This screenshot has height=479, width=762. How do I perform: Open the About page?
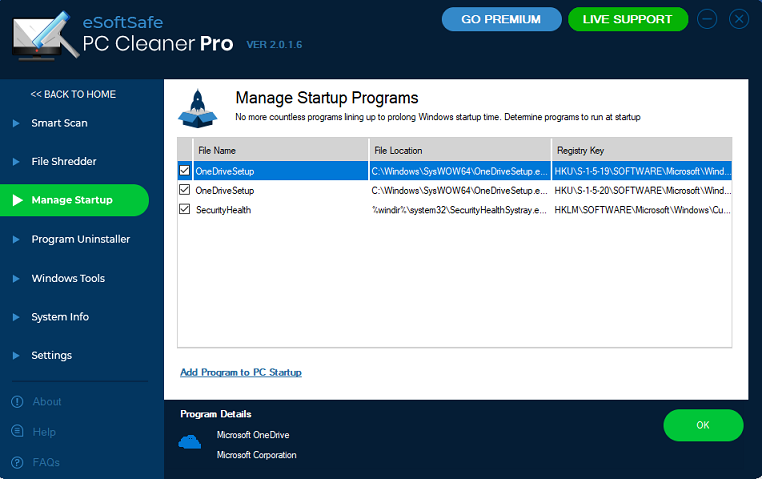click(x=47, y=402)
